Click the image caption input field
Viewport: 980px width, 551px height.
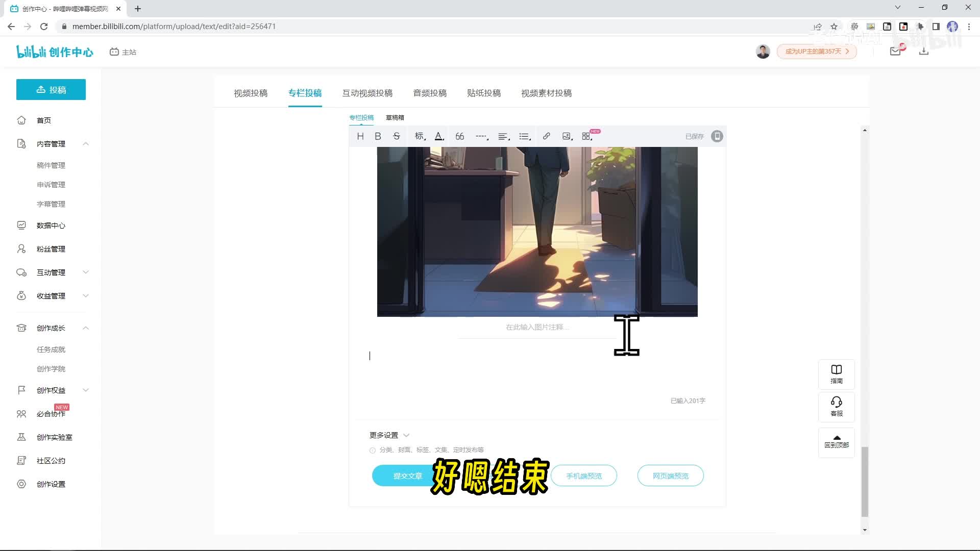tap(536, 327)
